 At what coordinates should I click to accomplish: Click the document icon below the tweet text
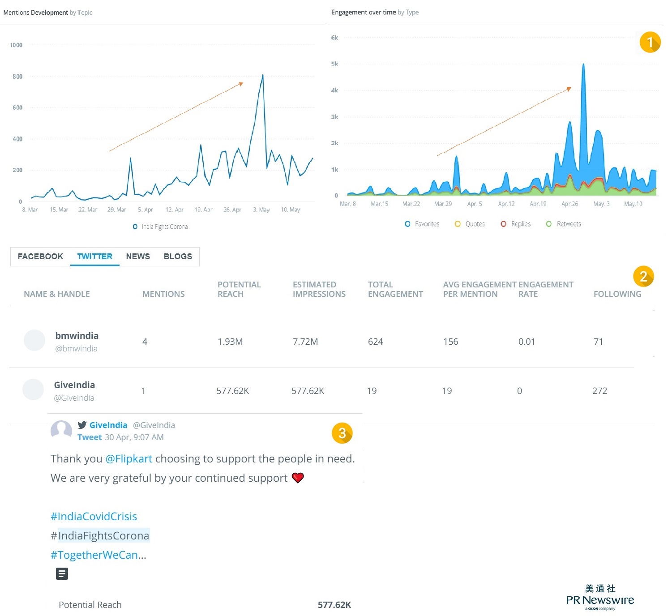point(62,573)
